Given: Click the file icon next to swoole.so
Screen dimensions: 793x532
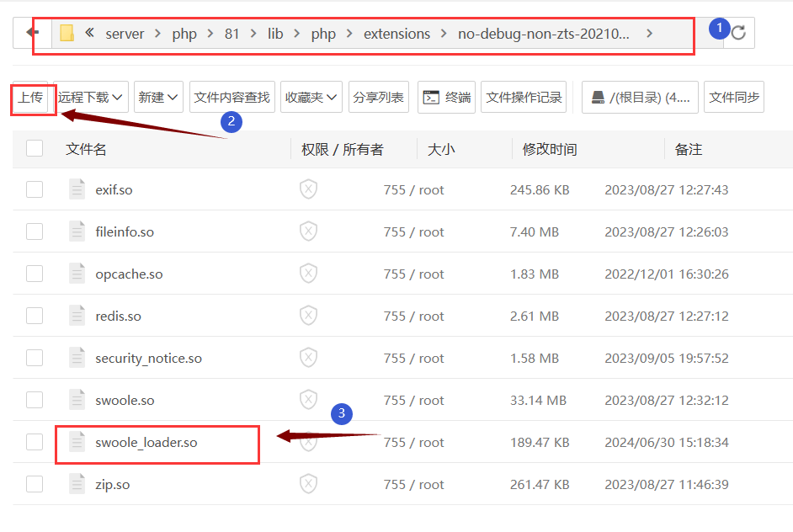Looking at the screenshot, I should click(77, 400).
